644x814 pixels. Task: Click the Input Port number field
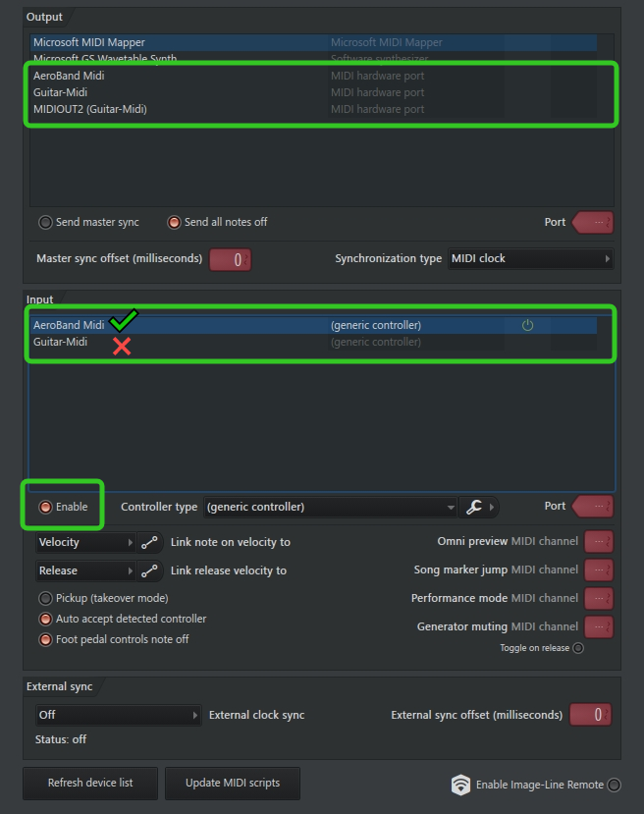593,506
